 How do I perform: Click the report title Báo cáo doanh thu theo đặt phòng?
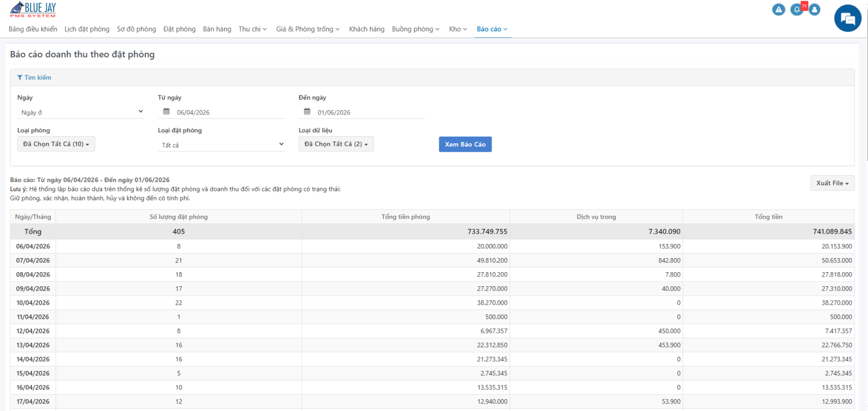[x=82, y=54]
